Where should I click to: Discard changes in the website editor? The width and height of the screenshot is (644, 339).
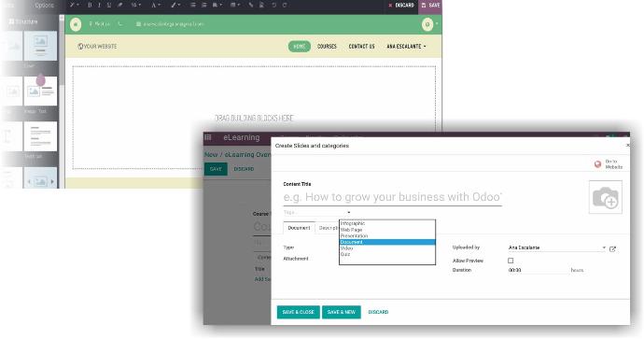(x=401, y=5)
